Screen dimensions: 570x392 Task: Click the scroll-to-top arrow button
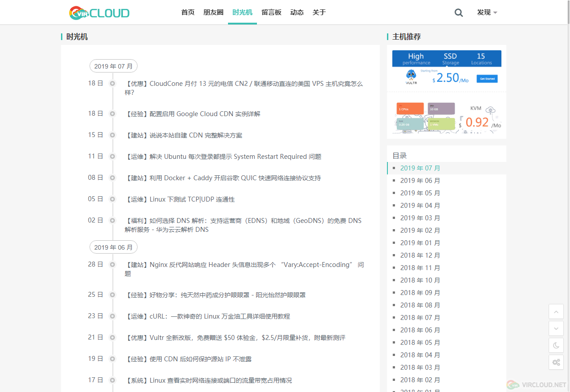[556, 311]
